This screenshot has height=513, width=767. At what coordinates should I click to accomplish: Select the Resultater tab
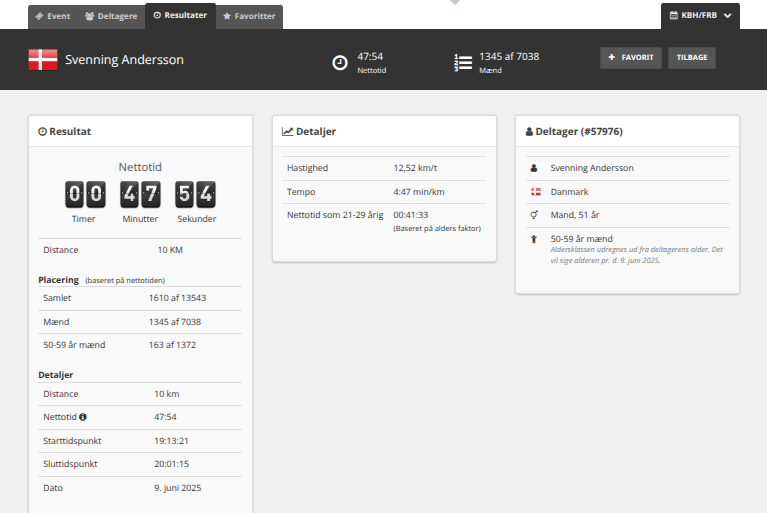pos(180,16)
